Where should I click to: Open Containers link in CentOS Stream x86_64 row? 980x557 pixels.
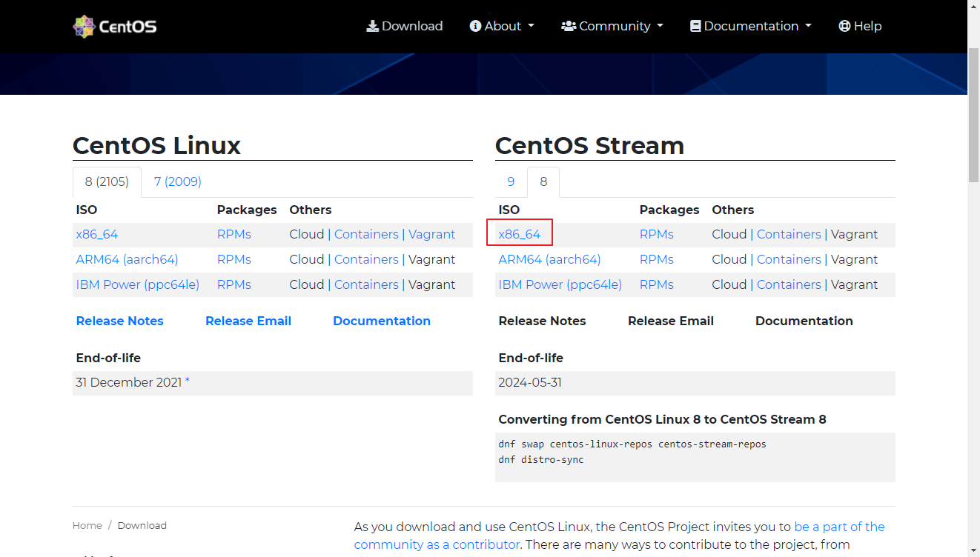(789, 234)
